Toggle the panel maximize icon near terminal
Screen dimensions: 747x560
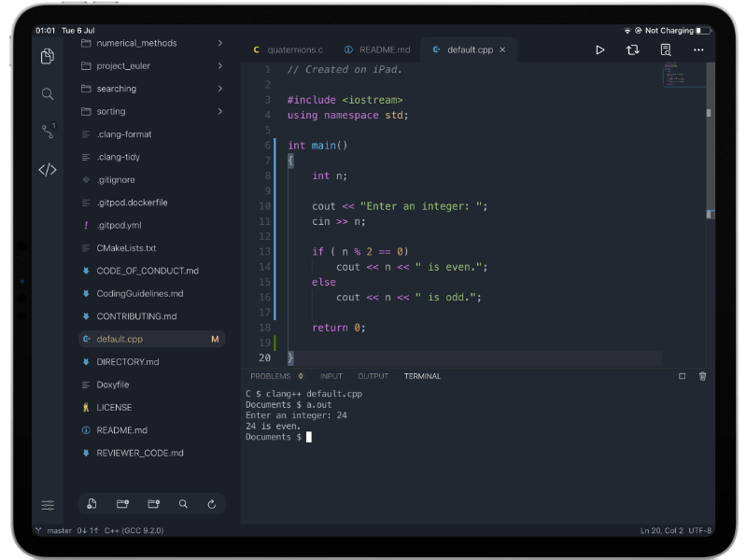(x=682, y=375)
